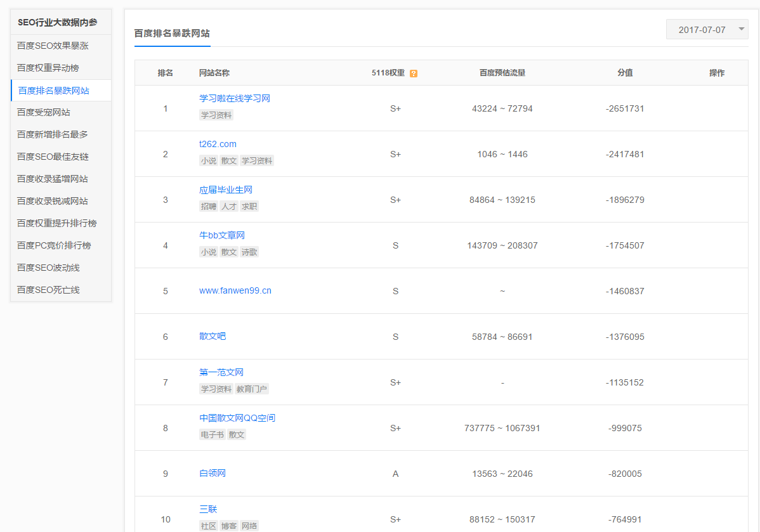Image resolution: width=760 pixels, height=532 pixels.
Task: Click the 招聘 tag under 应届毕业生网
Action: 209,207
